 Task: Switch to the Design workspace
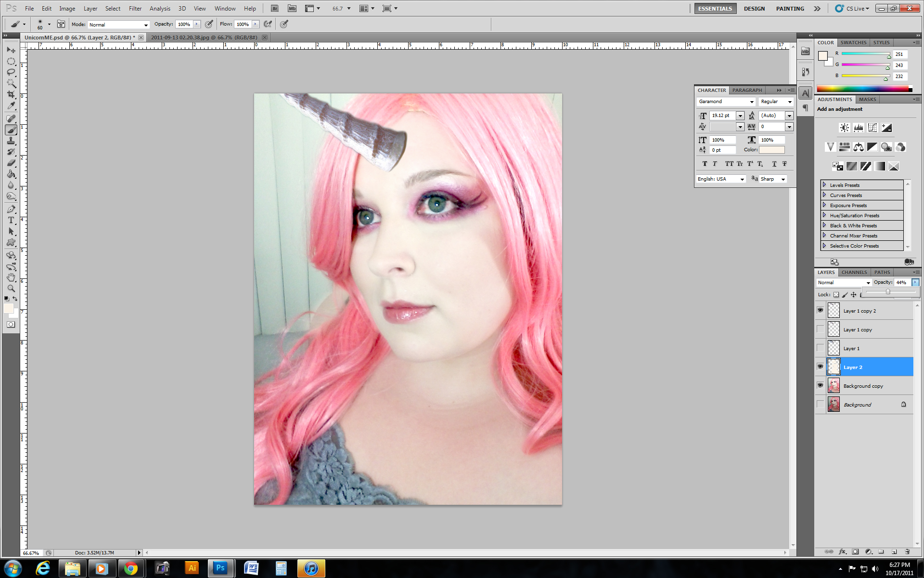click(x=754, y=9)
